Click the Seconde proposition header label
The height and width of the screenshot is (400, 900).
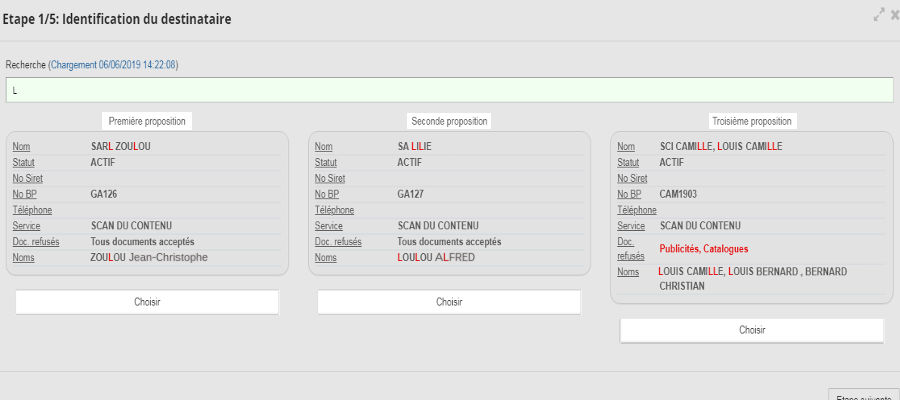point(449,121)
